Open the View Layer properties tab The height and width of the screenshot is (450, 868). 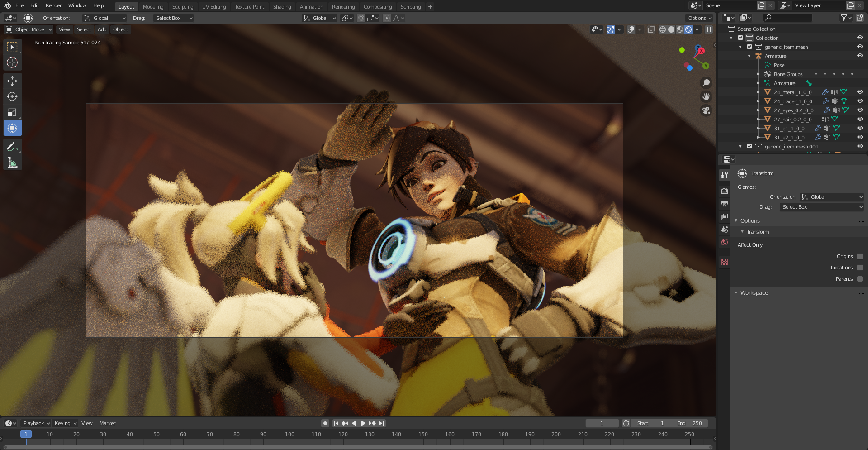[x=725, y=217]
